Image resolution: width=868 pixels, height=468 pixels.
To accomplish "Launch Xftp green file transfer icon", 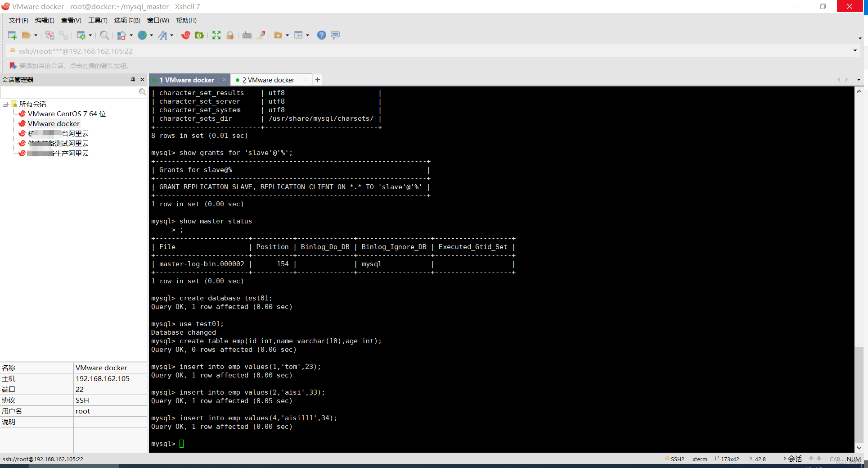I will click(x=199, y=35).
